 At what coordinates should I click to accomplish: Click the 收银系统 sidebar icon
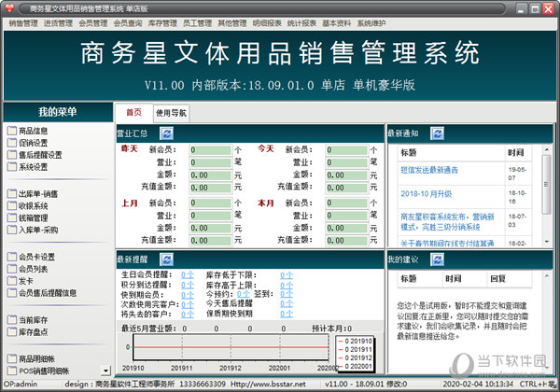click(12, 205)
